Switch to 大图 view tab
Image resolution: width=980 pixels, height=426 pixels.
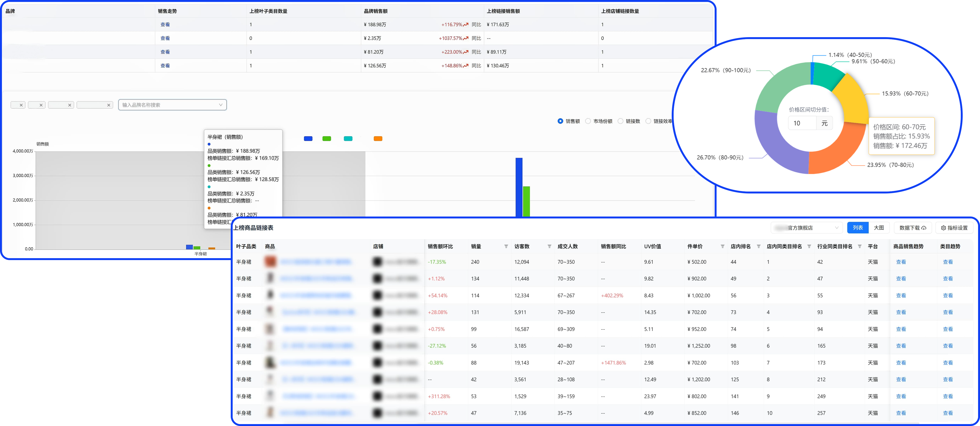point(879,228)
